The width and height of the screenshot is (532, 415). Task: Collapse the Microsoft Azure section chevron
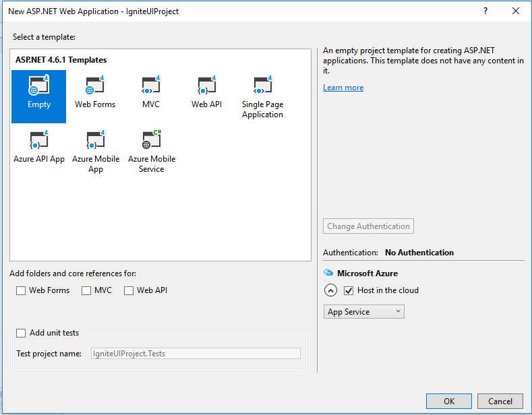330,290
